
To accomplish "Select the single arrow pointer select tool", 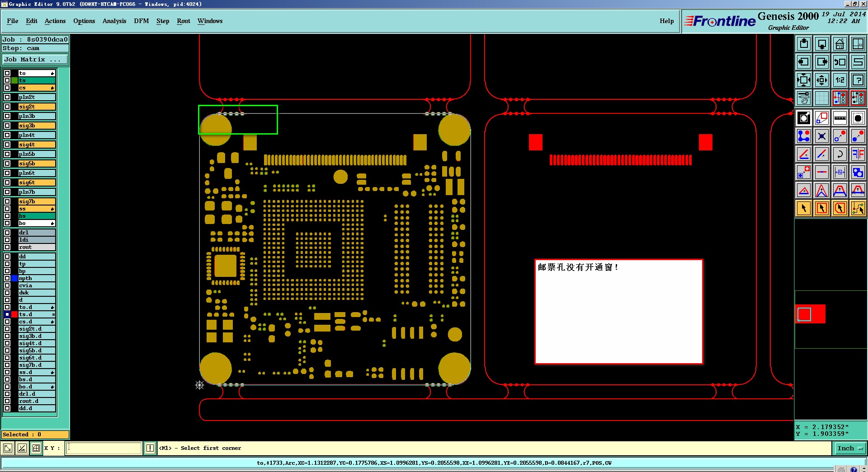I will pyautogui.click(x=804, y=208).
